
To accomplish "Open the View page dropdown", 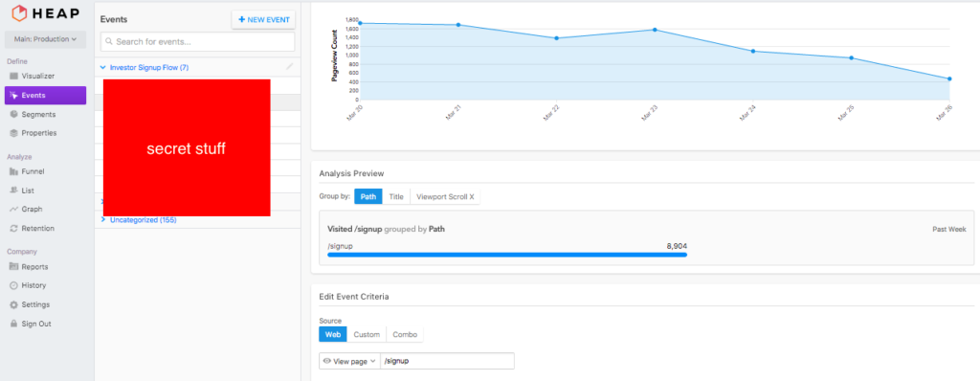I will (x=349, y=361).
